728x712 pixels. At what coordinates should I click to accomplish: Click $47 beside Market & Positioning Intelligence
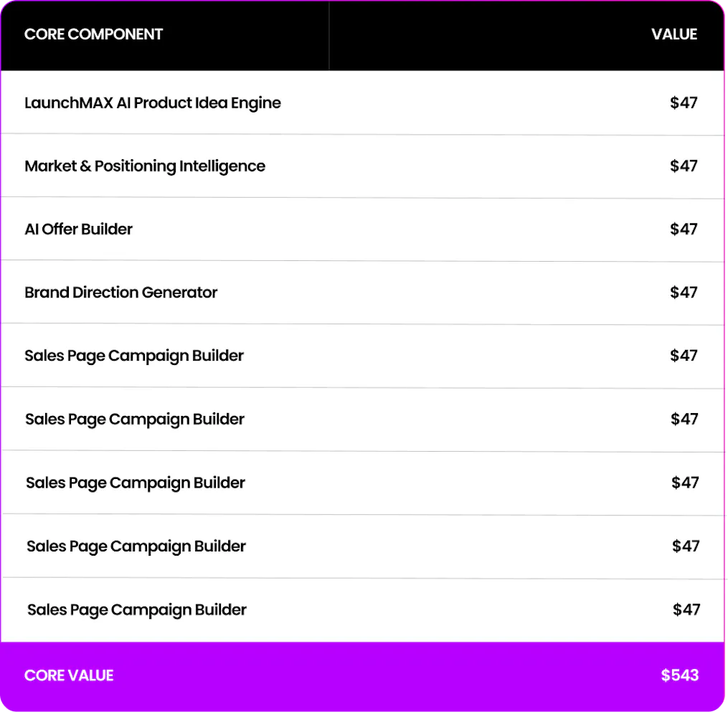[x=684, y=166]
